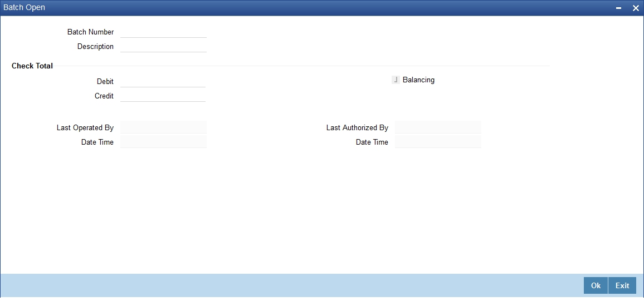Screen dimensions: 644x301
Task: Focus the Debit amount field
Action: click(x=163, y=81)
